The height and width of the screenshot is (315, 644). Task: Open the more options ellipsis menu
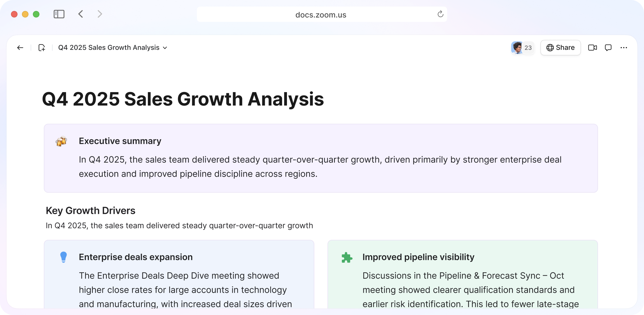point(624,48)
